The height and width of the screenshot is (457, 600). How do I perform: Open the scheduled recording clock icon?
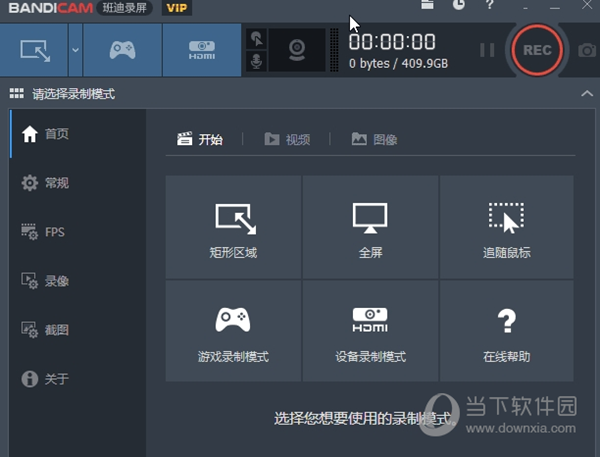pyautogui.click(x=458, y=5)
